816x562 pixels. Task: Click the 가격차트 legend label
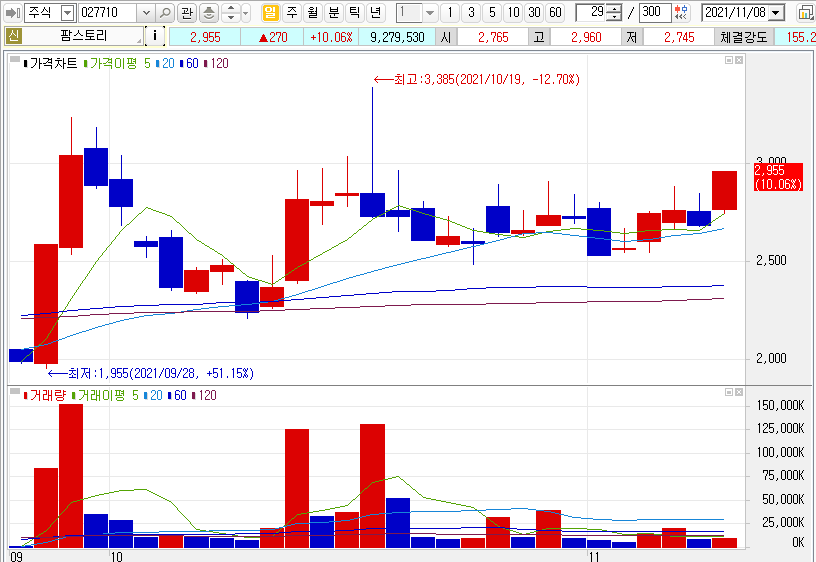50,63
